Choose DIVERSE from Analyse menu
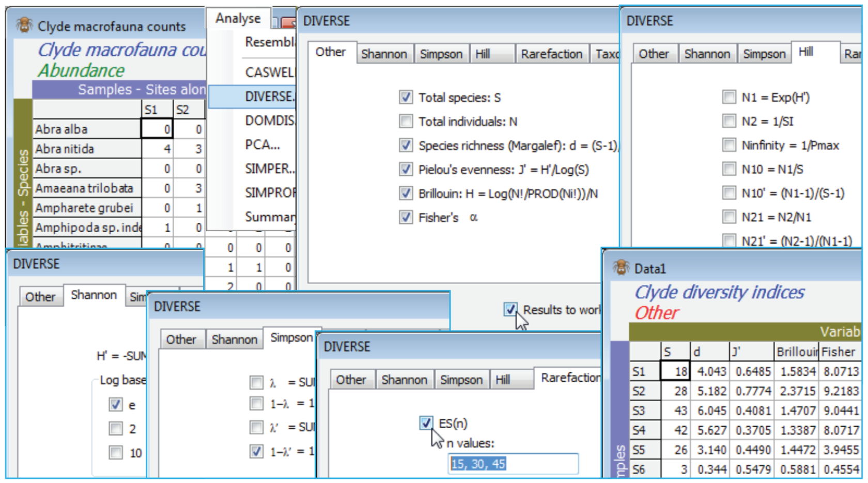Screen dimensions: 868x483 pyautogui.click(x=252, y=97)
